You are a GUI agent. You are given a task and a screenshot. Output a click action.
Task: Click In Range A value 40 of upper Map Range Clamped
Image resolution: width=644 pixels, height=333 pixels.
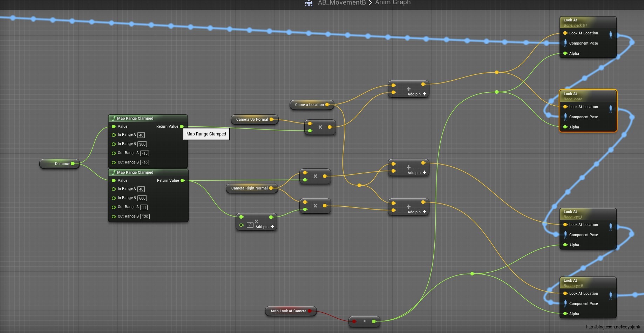[x=141, y=135]
